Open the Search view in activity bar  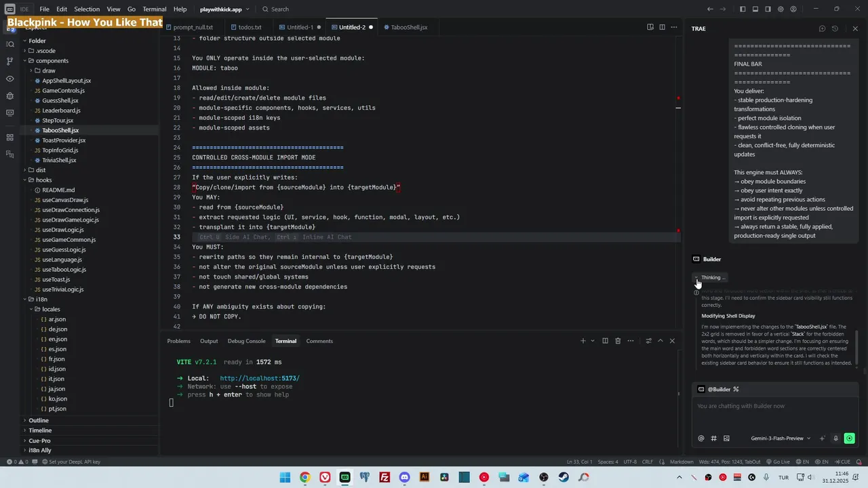(x=9, y=44)
